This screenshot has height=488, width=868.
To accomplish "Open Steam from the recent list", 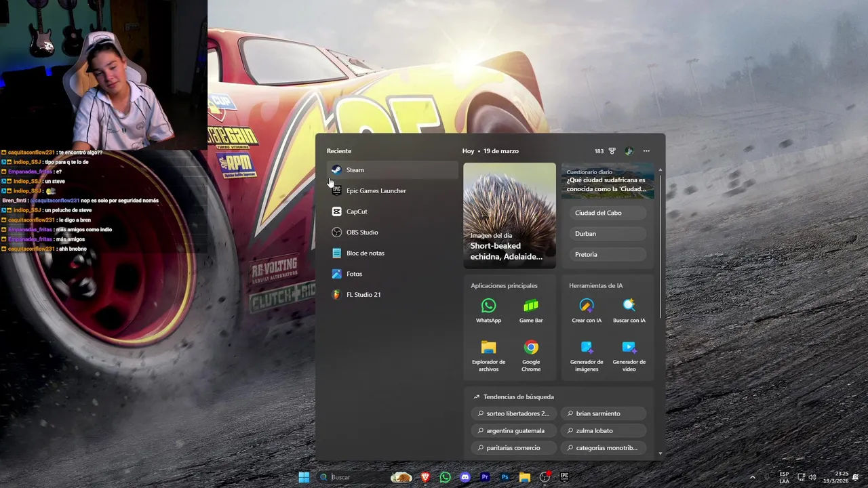I will [392, 170].
